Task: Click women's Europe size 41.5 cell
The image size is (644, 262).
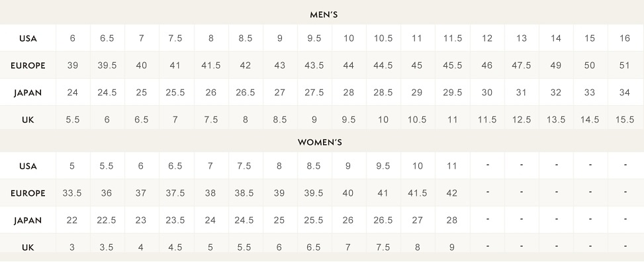Action: point(418,193)
